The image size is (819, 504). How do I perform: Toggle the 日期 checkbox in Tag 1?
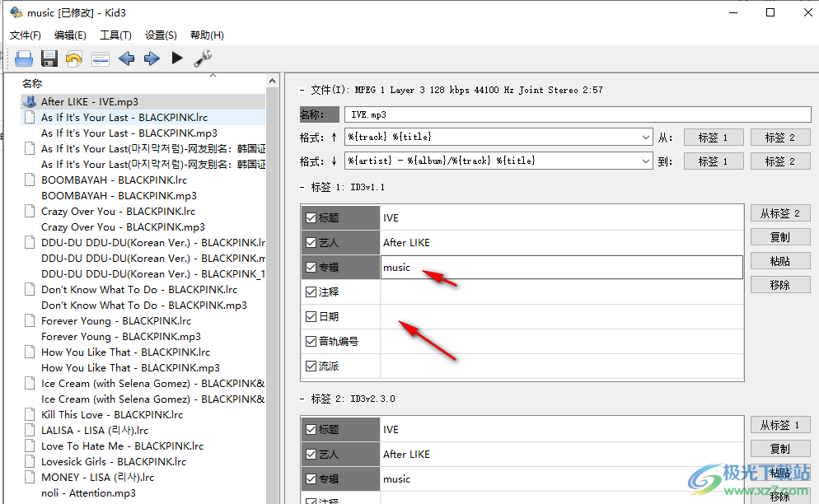(x=311, y=317)
